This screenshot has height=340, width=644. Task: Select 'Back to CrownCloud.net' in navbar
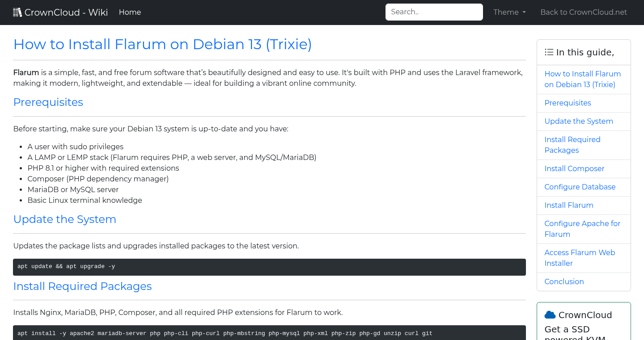pos(584,12)
